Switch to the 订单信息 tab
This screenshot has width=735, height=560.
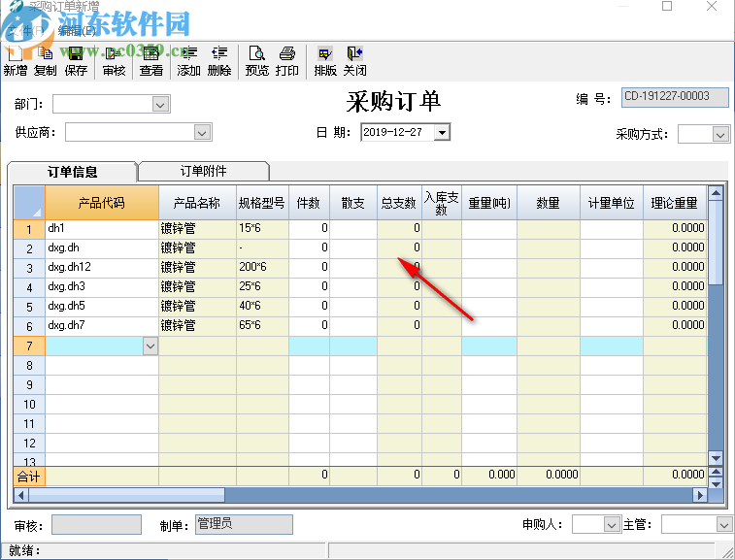(72, 172)
